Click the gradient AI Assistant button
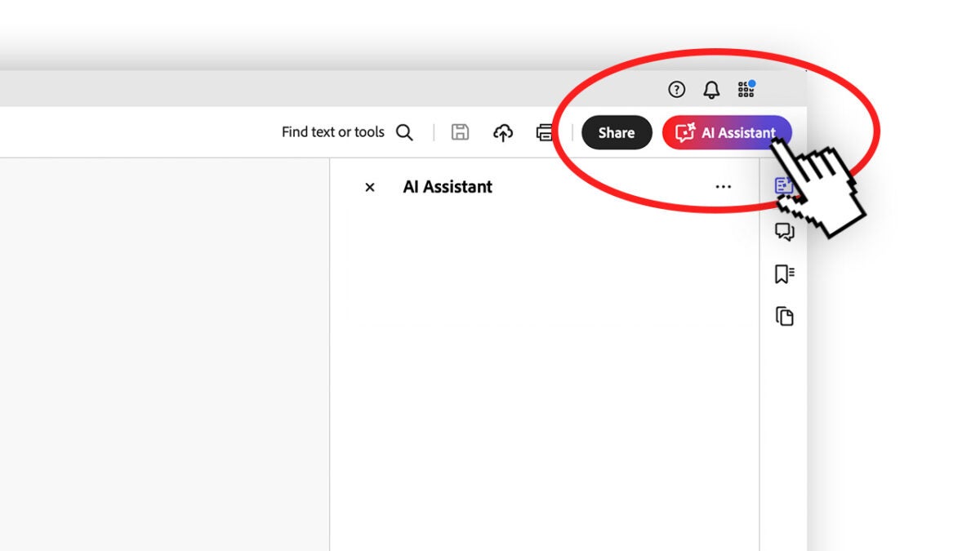Screen dimensions: 980x551 (x=726, y=132)
